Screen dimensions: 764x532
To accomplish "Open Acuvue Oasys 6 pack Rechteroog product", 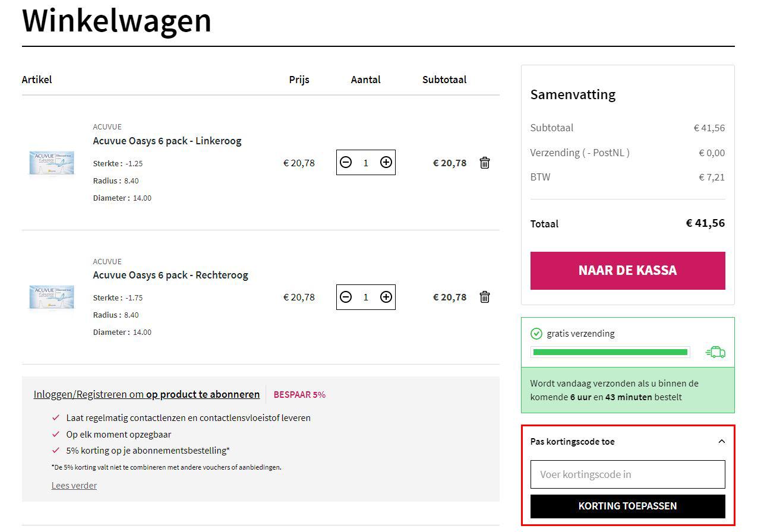I will 171,275.
